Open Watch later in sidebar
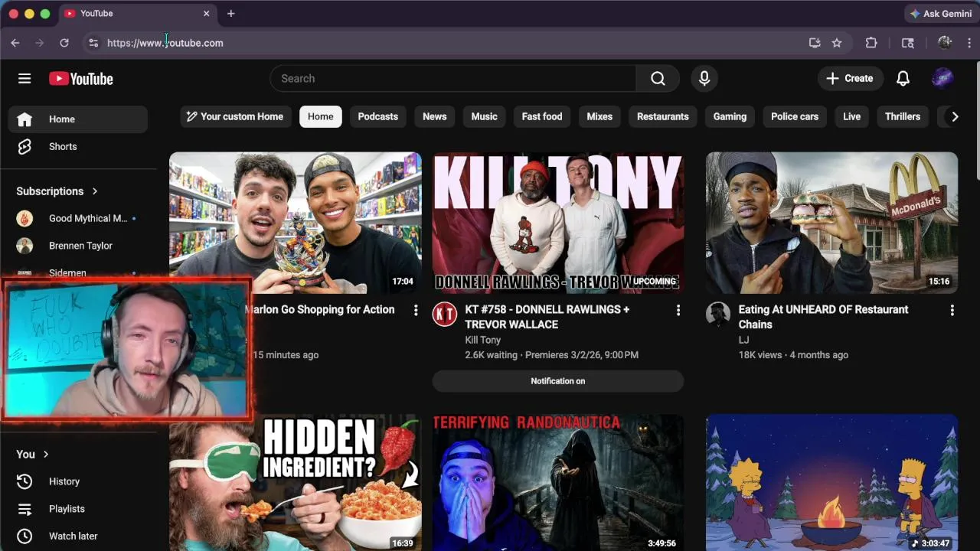 pos(78,536)
